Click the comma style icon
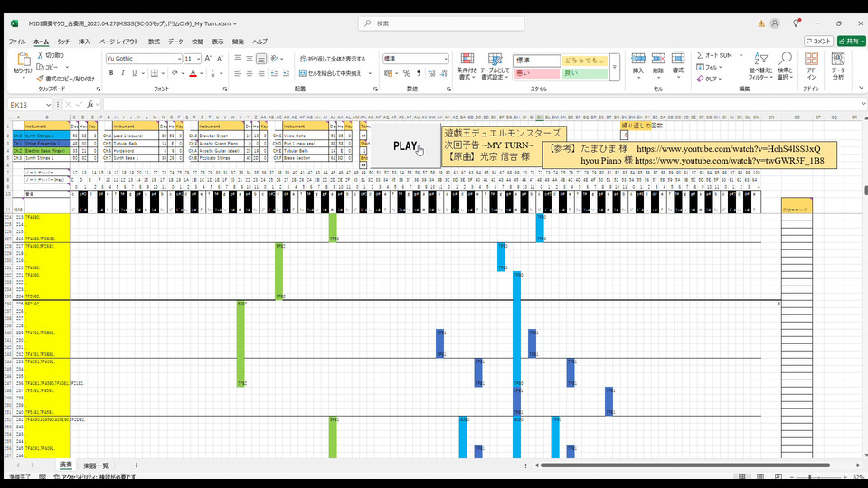868x488 pixels. 419,73
